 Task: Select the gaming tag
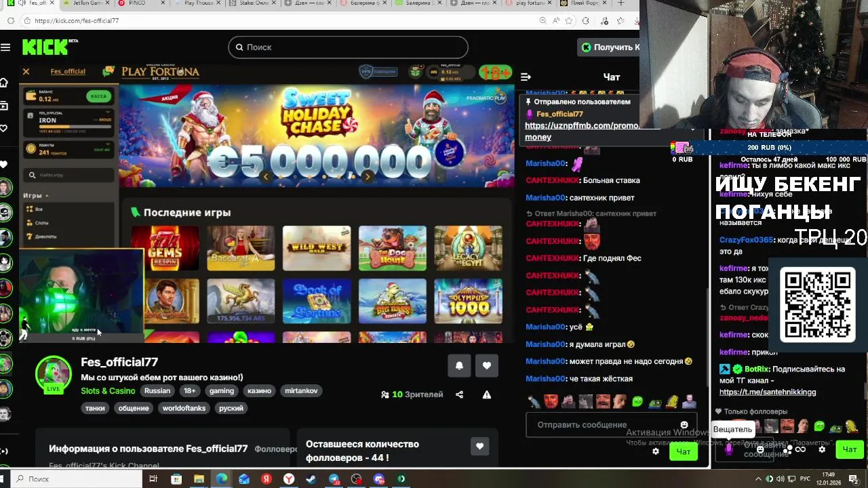click(x=221, y=390)
